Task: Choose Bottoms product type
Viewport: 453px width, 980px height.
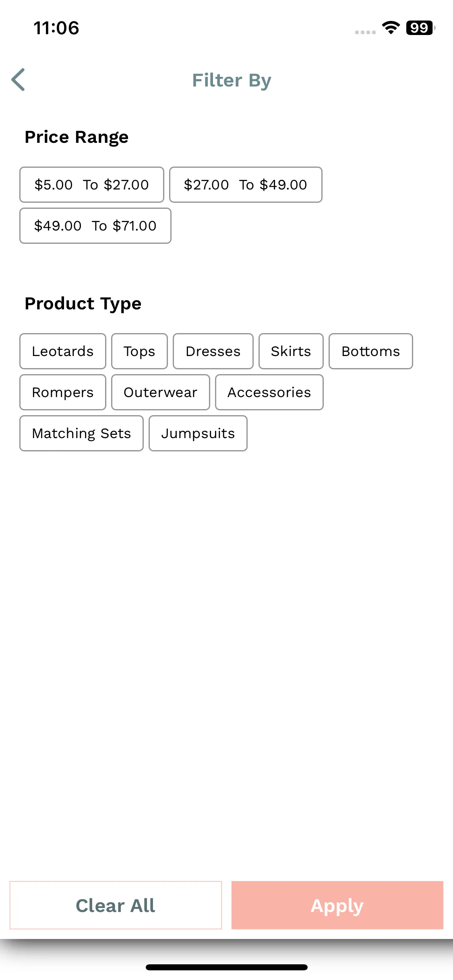Action: [371, 351]
